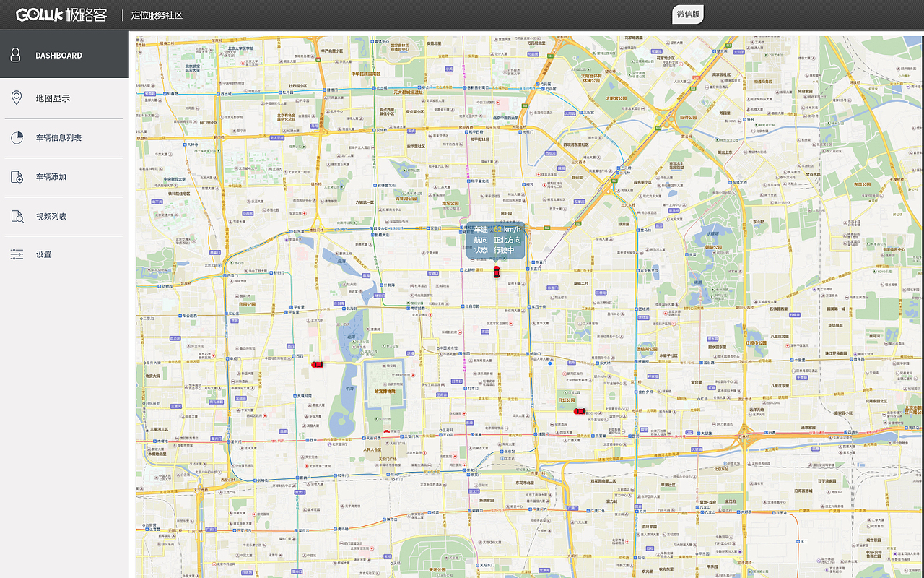Click the small red marker at 天安门
This screenshot has height=578, width=924.
tap(387, 432)
